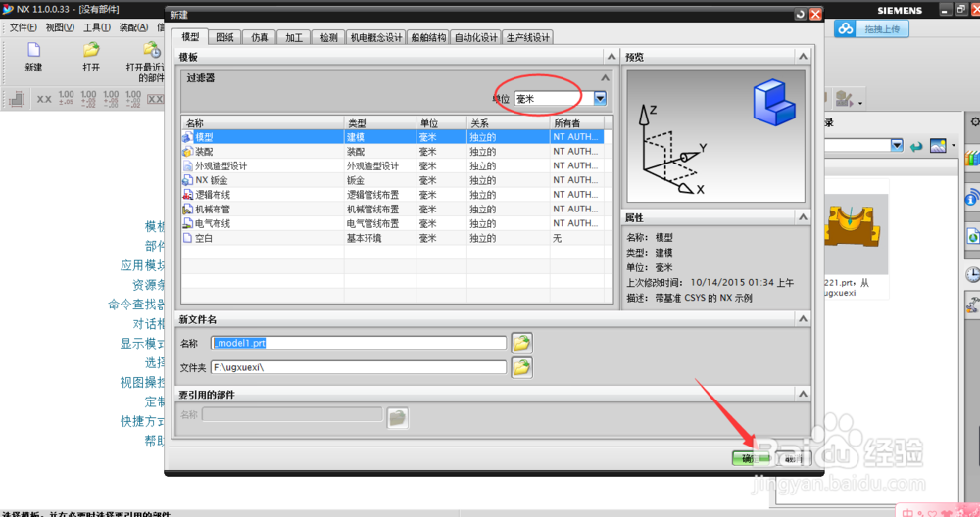The height and width of the screenshot is (517, 980).
Task: Open the 装配(A) menu
Action: pos(133,27)
